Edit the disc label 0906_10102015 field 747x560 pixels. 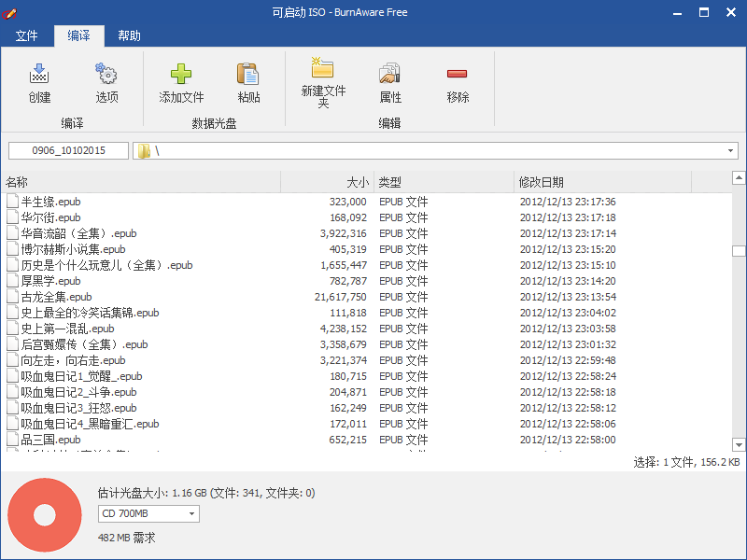tap(68, 151)
